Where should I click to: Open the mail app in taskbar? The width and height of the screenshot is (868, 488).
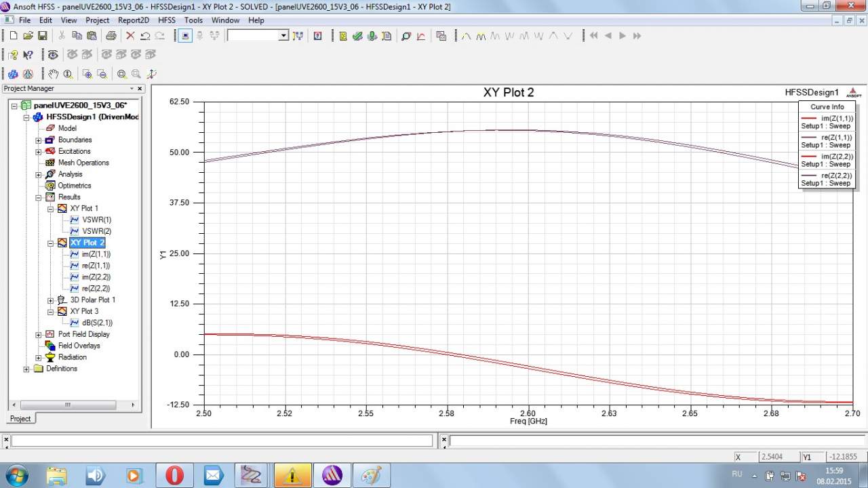(214, 476)
